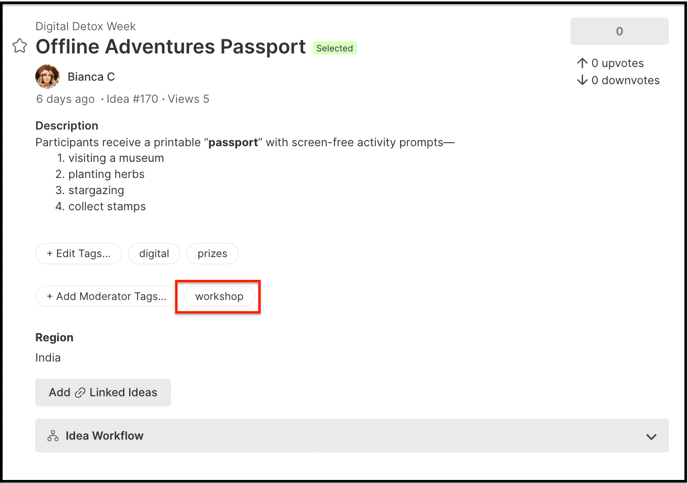The width and height of the screenshot is (688, 484).
Task: Click the 0 upvotes text
Action: tap(617, 63)
